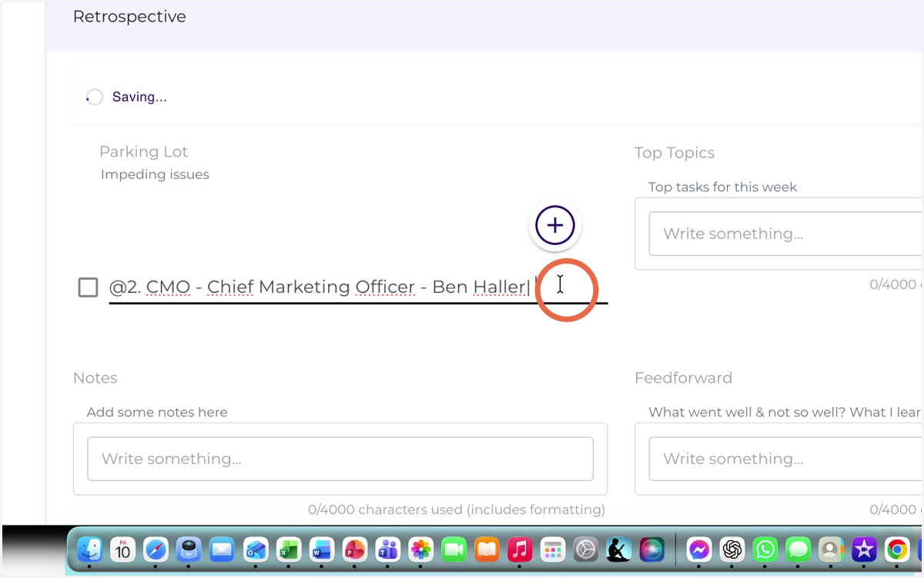Open the colored apps grid icon in the Dock
The image size is (924, 578).
554,549
